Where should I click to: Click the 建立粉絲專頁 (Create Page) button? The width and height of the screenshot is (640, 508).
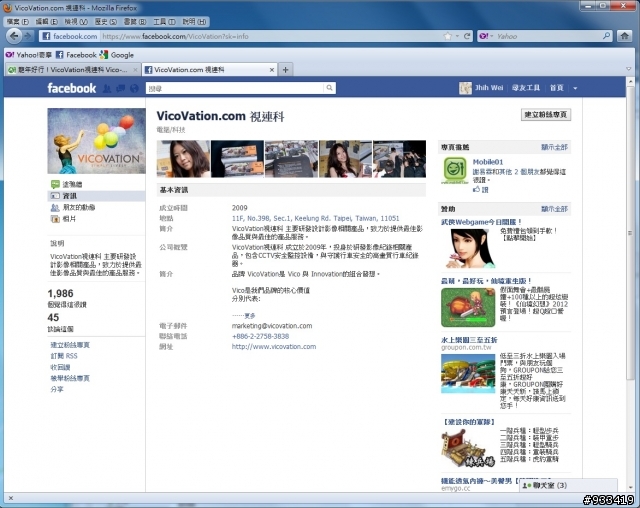546,115
